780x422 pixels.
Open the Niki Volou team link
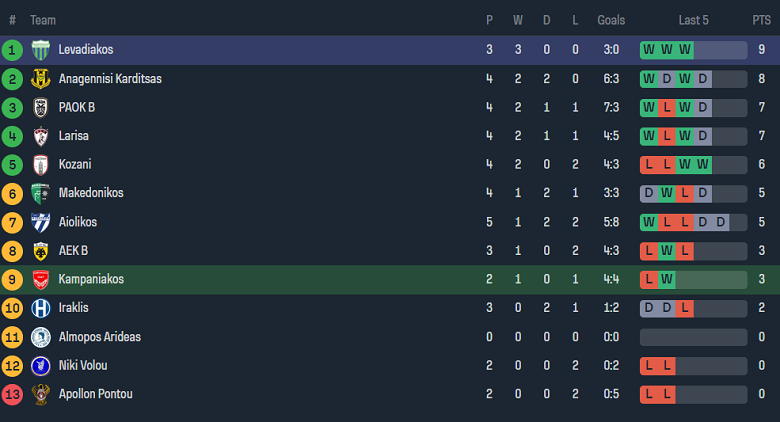(83, 366)
